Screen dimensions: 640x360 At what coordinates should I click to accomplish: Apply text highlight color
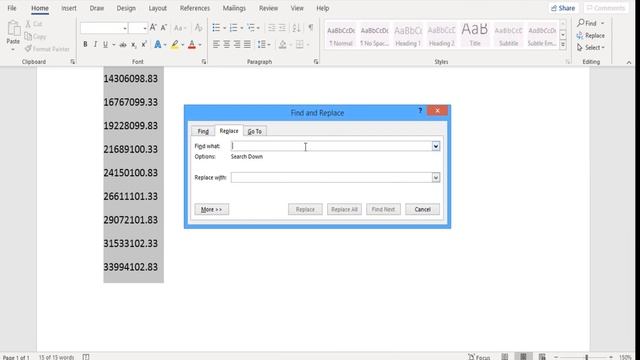click(x=175, y=44)
